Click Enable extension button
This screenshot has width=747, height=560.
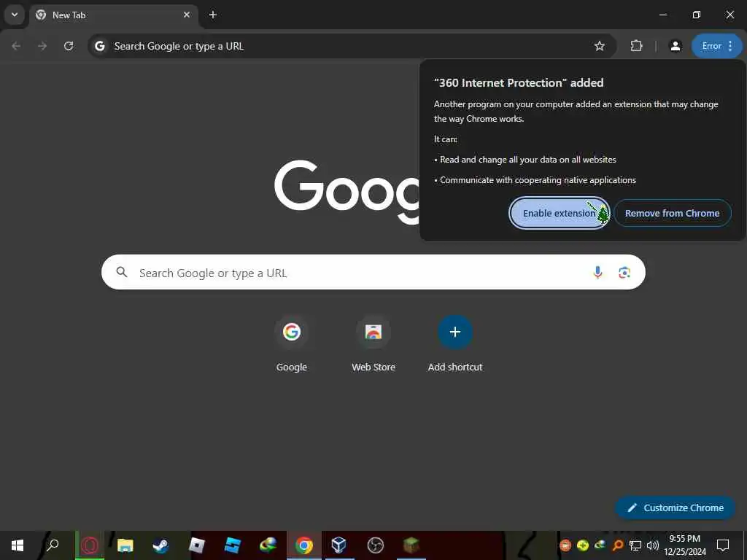click(x=560, y=213)
